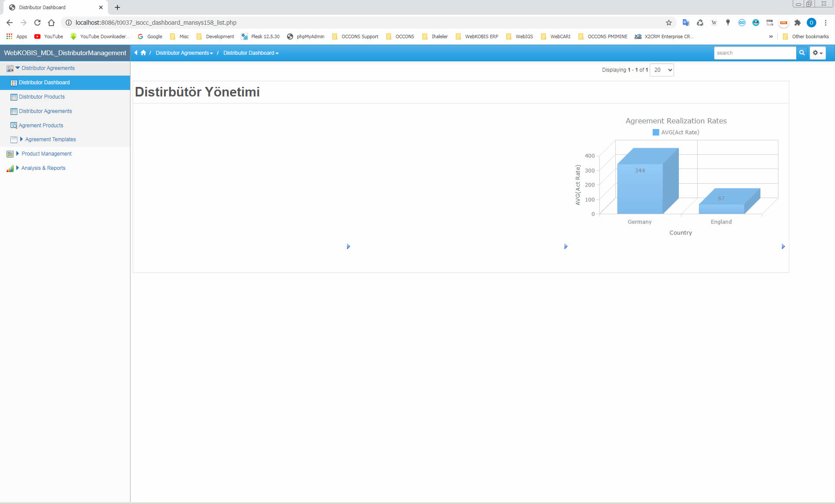Image resolution: width=835 pixels, height=504 pixels.
Task: Reload the page with browser refresh button
Action: point(37,23)
